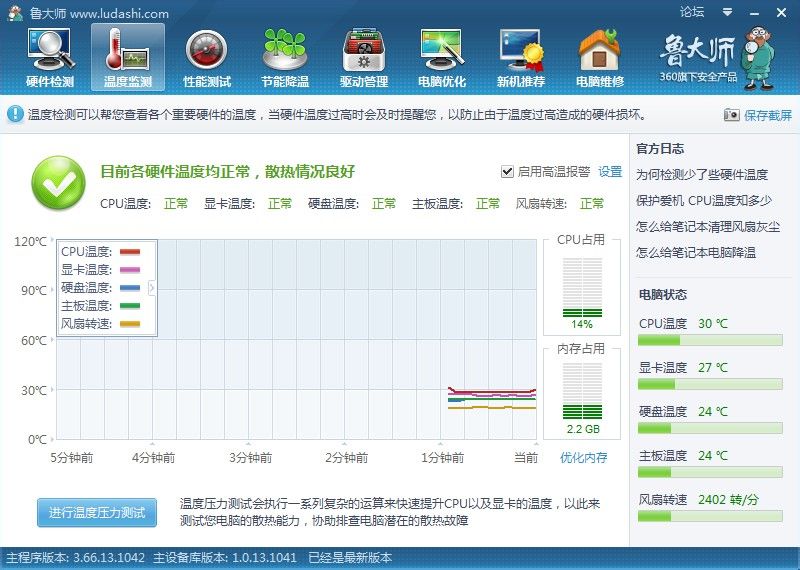
Task: Click 360旗下安全产品 text
Action: (x=698, y=77)
